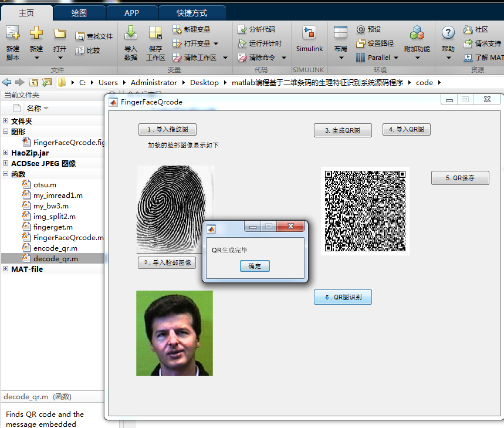Select my_imread1.m in file list
Viewport: 504px width, 428px height.
tap(52, 195)
